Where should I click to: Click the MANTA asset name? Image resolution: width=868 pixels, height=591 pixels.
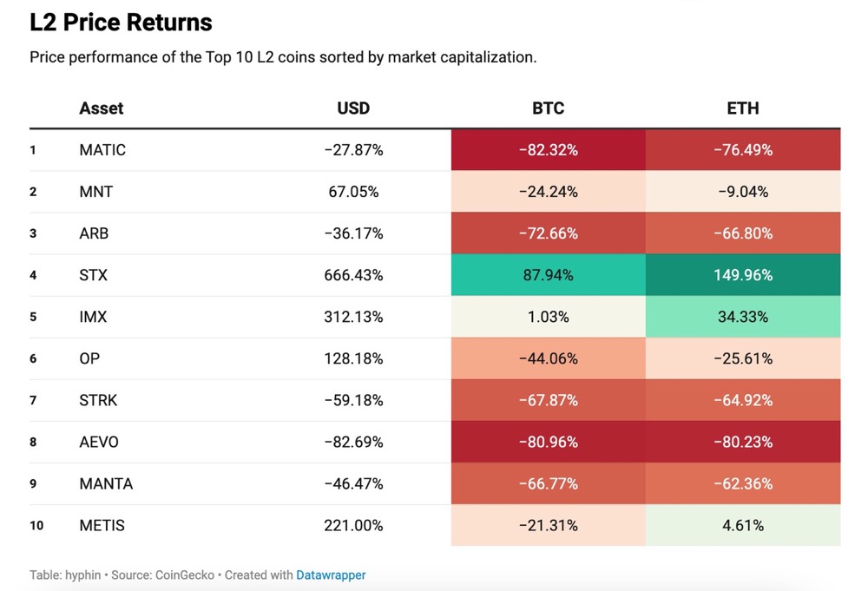(106, 483)
